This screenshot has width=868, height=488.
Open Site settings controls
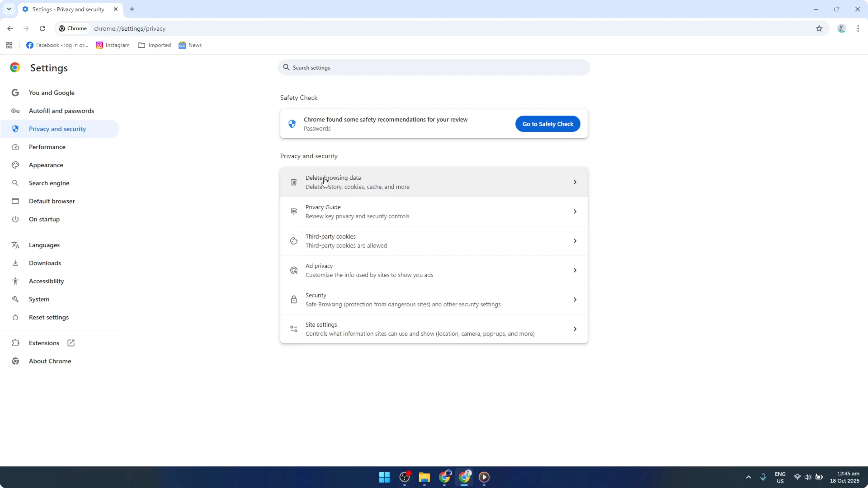[x=433, y=328]
